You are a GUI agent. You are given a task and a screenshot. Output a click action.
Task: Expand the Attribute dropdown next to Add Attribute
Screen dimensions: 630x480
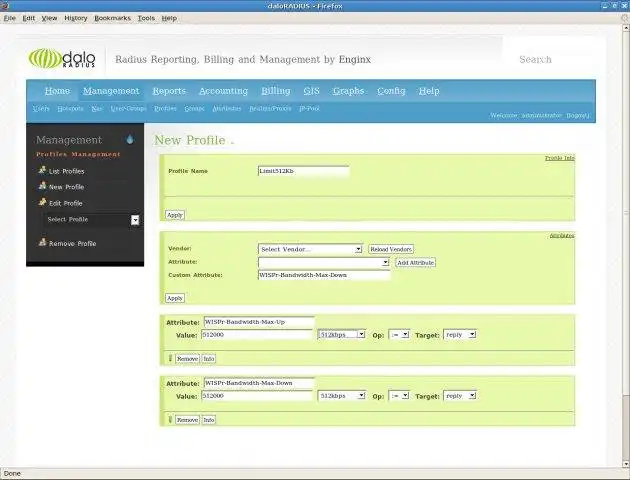pos(324,262)
